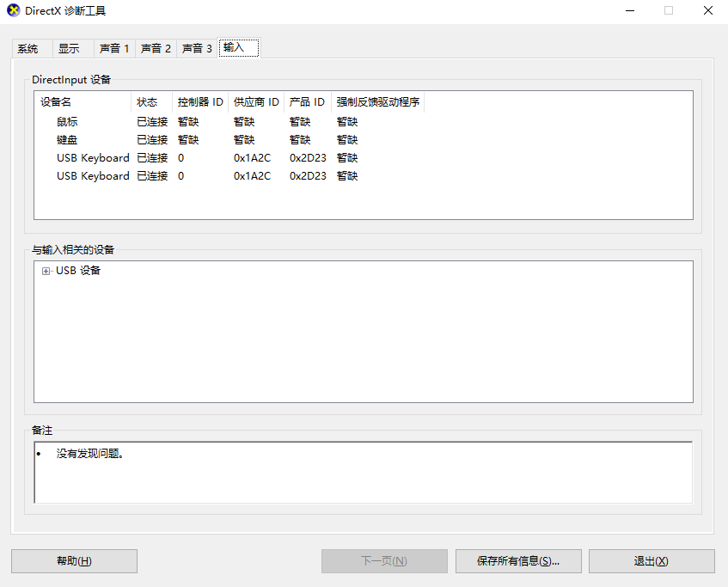Switch to the 声音 1 tab
Screen dimensions: 728x587
[x=114, y=49]
